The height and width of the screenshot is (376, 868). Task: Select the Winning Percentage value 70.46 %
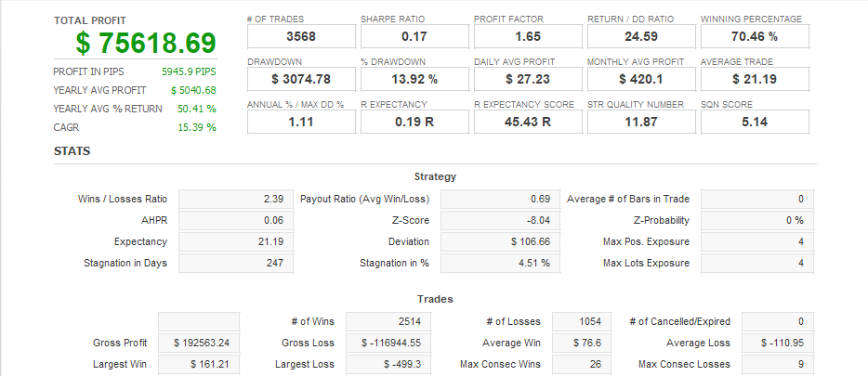click(755, 36)
